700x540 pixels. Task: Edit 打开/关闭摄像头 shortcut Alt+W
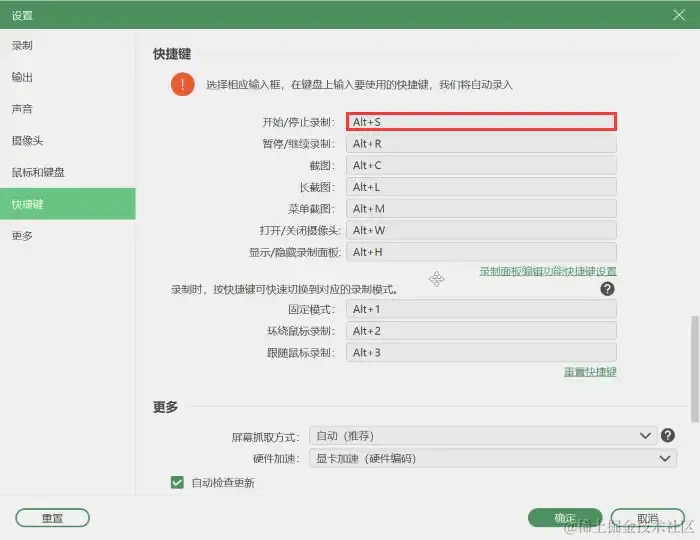(481, 230)
